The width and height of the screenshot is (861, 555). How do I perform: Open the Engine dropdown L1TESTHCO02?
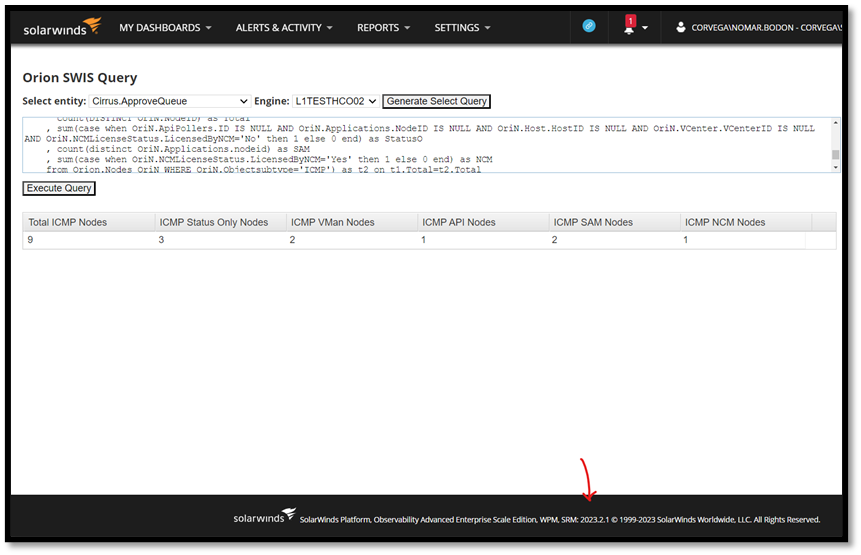click(x=335, y=101)
